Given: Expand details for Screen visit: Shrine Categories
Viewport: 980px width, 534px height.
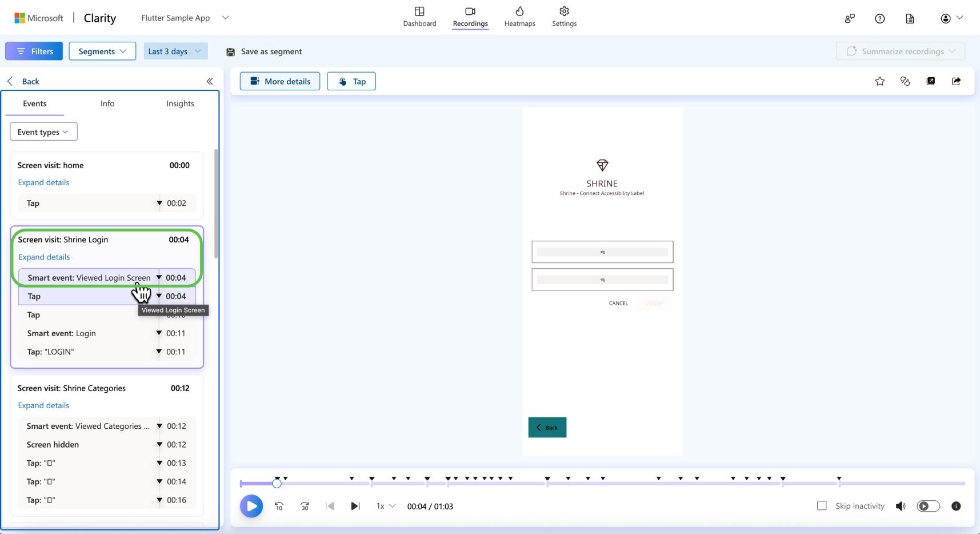Looking at the screenshot, I should pyautogui.click(x=43, y=405).
